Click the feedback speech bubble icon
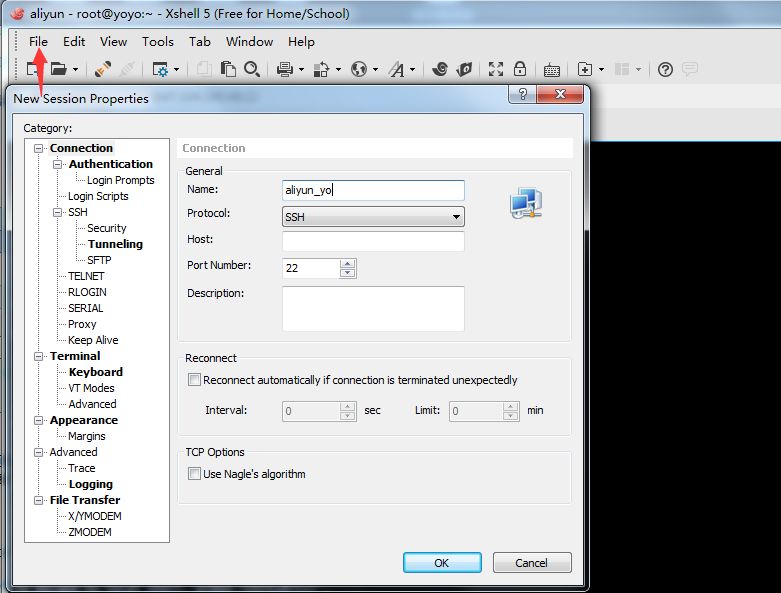Viewport: 781px width, 593px height. tap(690, 69)
